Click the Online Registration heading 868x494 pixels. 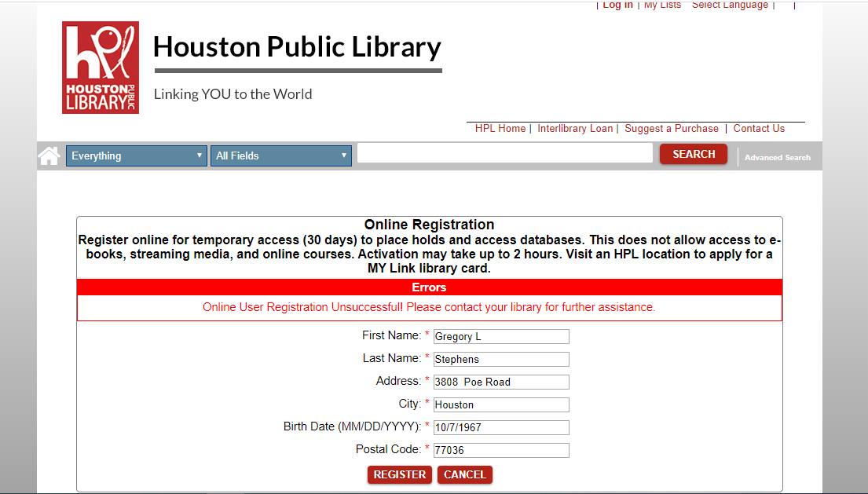(429, 225)
